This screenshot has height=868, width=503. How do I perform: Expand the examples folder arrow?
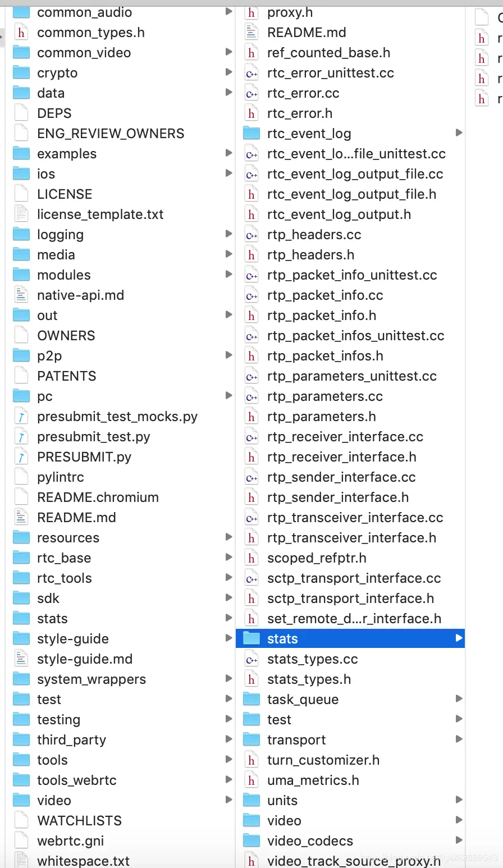228,153
